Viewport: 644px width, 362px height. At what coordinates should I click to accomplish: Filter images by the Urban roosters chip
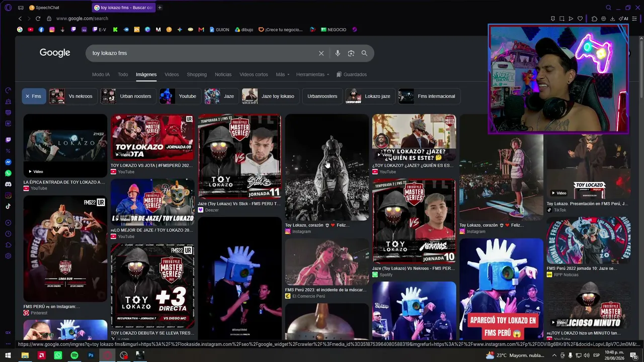coord(128,96)
